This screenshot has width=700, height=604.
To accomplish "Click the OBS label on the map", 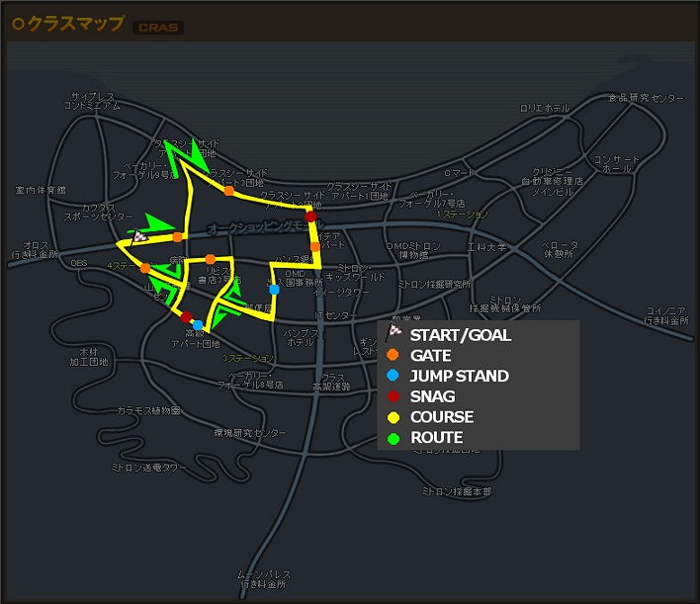I will click(x=78, y=263).
